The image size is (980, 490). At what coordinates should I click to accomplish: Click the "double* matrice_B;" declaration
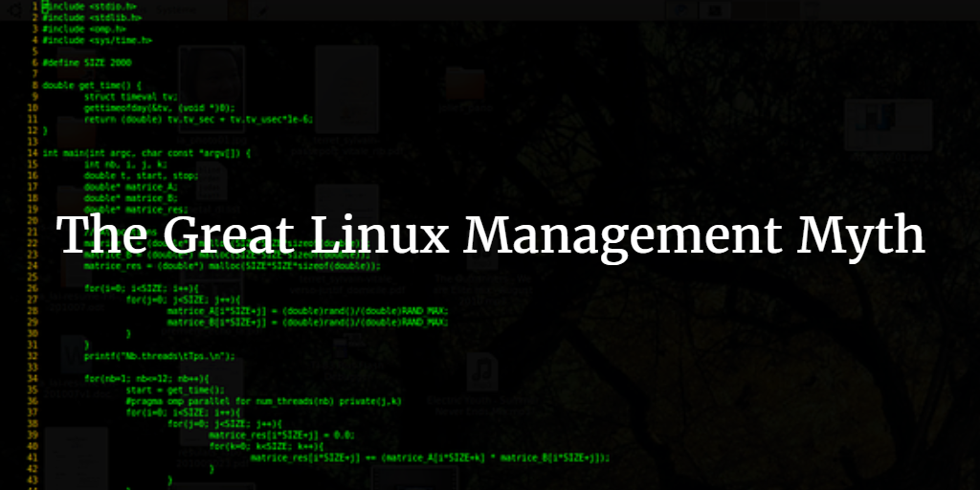pyautogui.click(x=131, y=197)
